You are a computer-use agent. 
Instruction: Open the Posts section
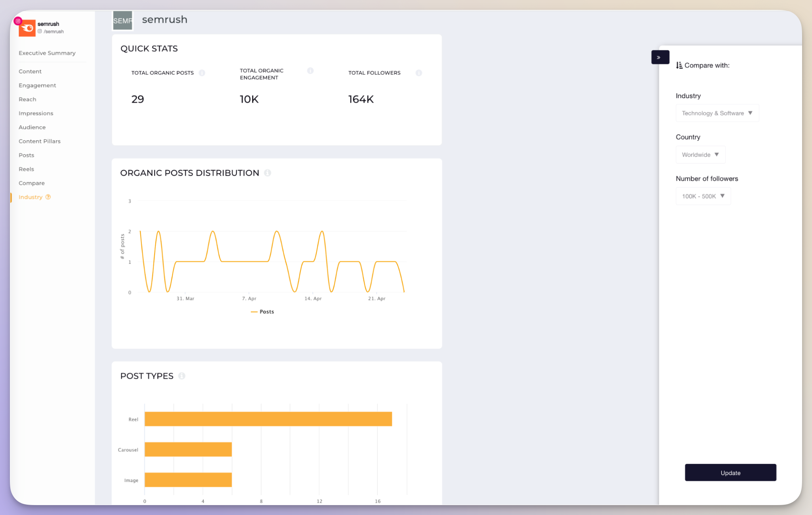pyautogui.click(x=27, y=155)
